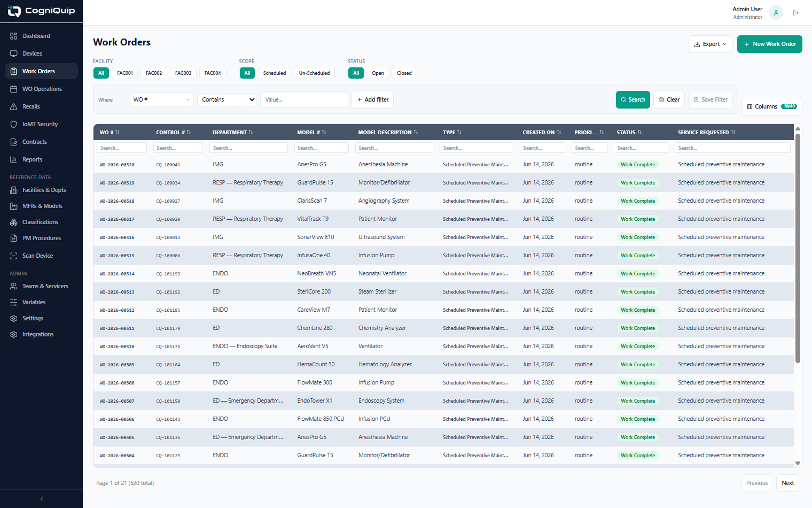Click New Work Order button

coord(770,44)
